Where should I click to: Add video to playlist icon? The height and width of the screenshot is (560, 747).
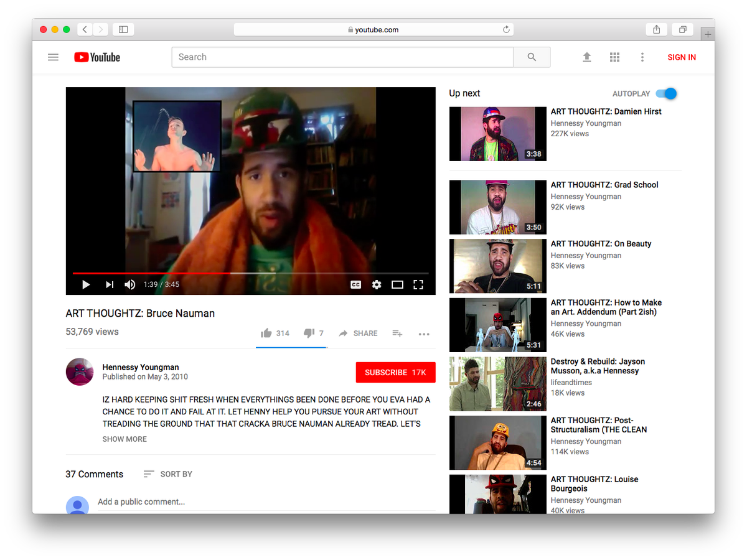[397, 334]
